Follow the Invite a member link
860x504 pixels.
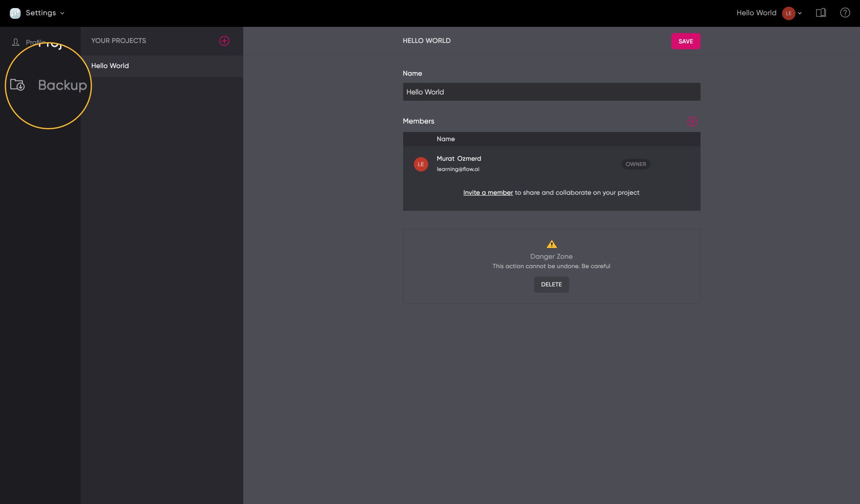pyautogui.click(x=488, y=193)
